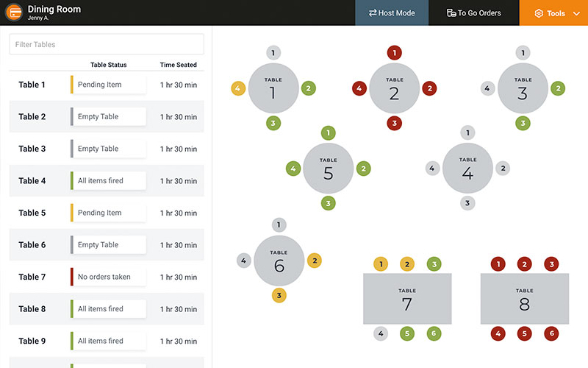Screen dimensions: 588x368
Task: Select the round Table 1 icon
Action: pos(273,88)
